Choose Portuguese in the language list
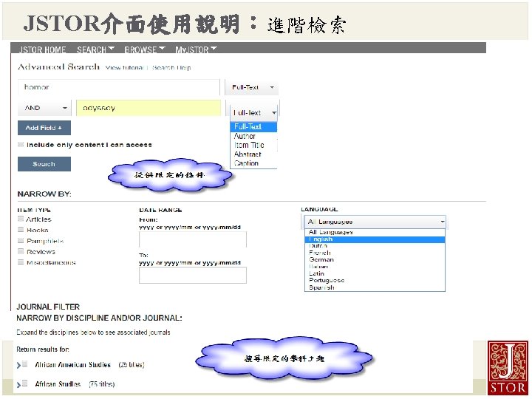 [375, 280]
